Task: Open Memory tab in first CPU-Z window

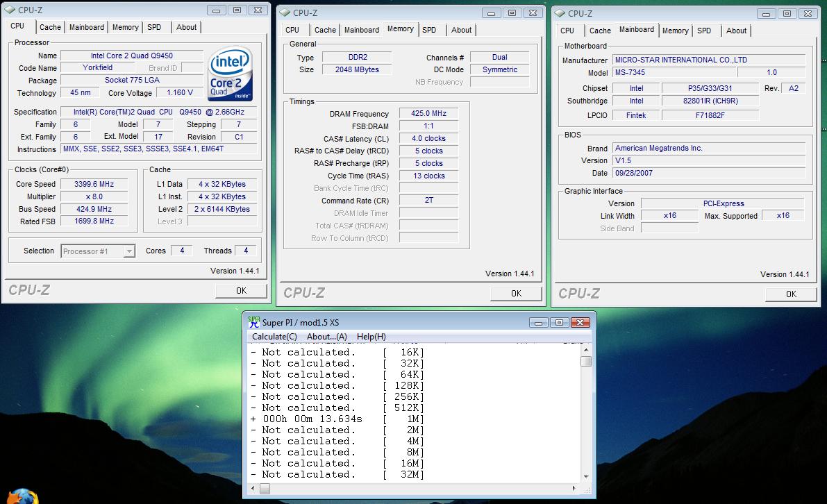Action: click(126, 27)
